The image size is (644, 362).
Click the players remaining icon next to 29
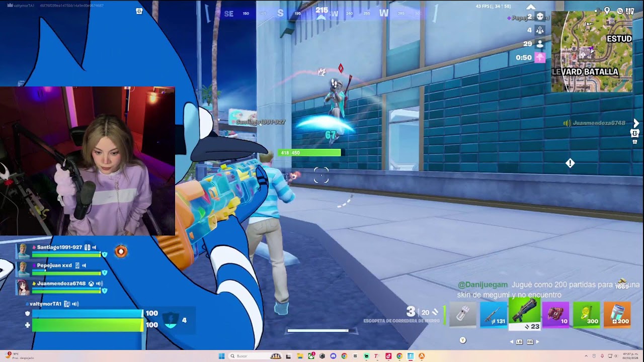pos(540,44)
